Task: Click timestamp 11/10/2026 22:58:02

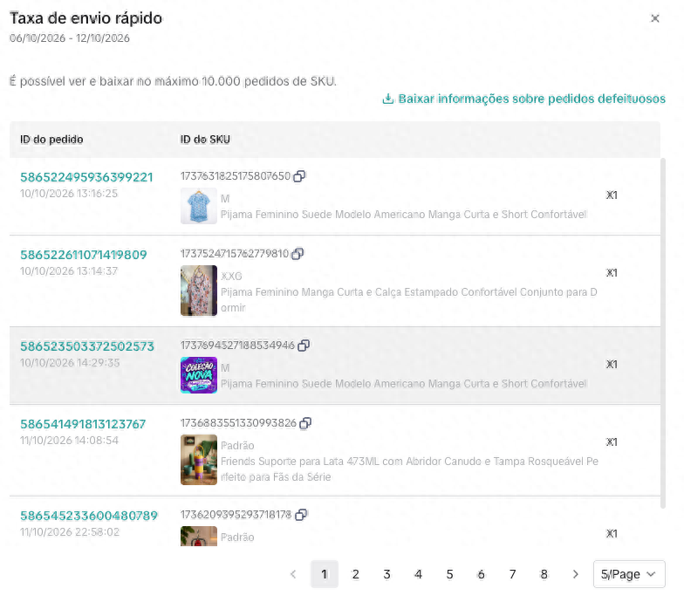Action: point(70,532)
